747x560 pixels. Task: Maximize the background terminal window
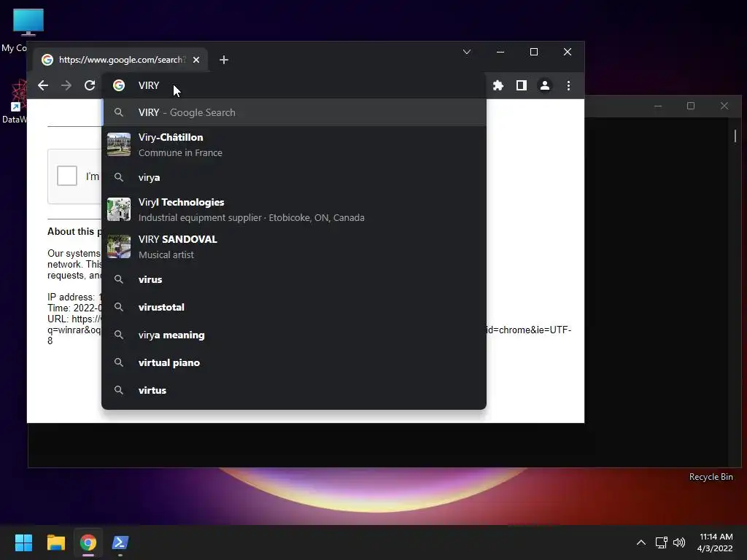[x=691, y=106]
